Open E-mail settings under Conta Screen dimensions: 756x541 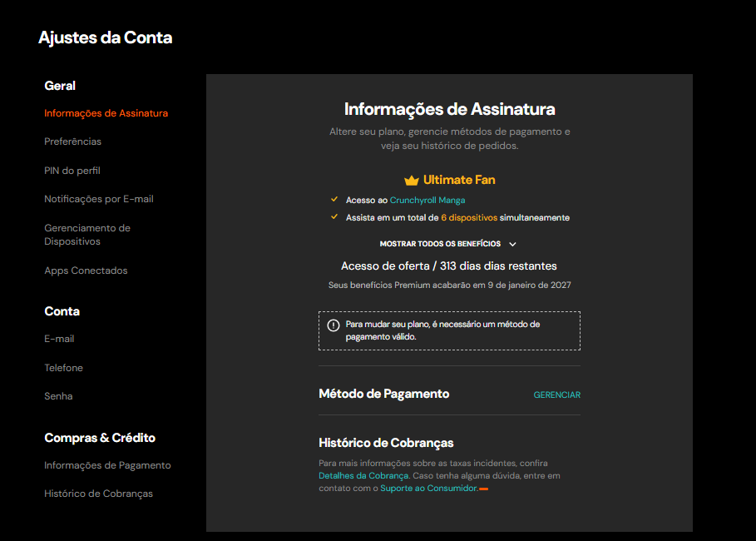(x=58, y=339)
